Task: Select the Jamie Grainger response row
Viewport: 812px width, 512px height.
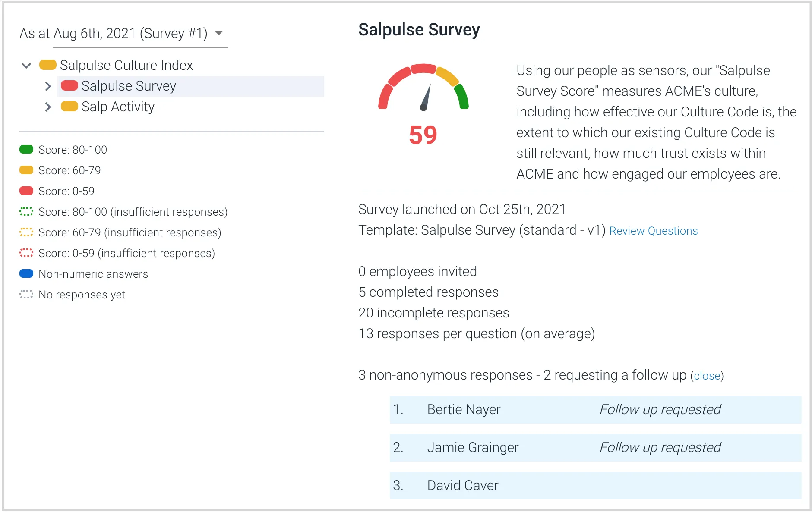Action: click(x=595, y=448)
